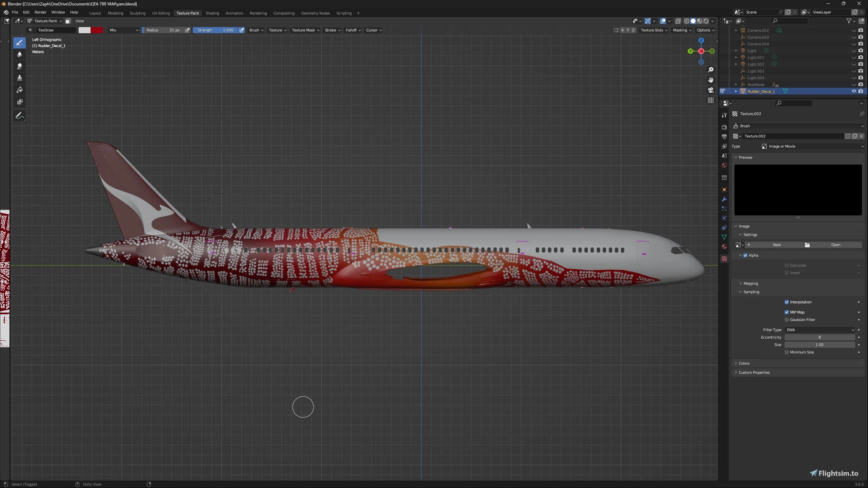Open the Texture properties tab
The image size is (868, 488).
pyautogui.click(x=724, y=259)
